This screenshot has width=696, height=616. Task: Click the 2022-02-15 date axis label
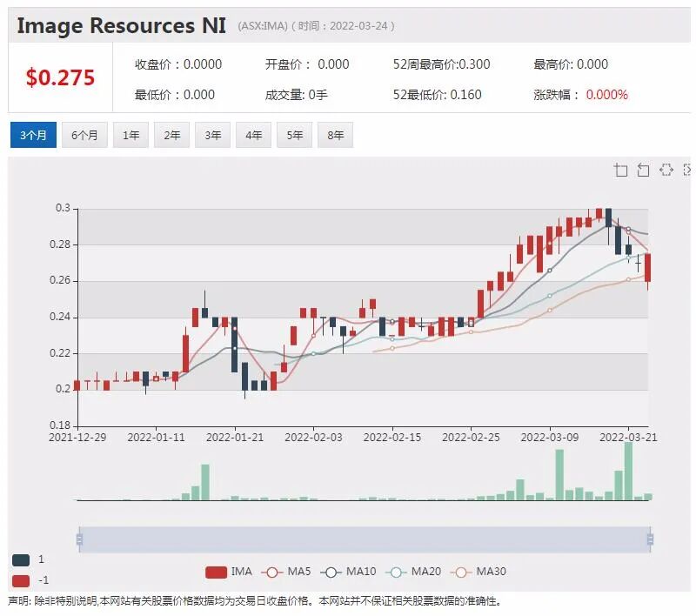[392, 437]
